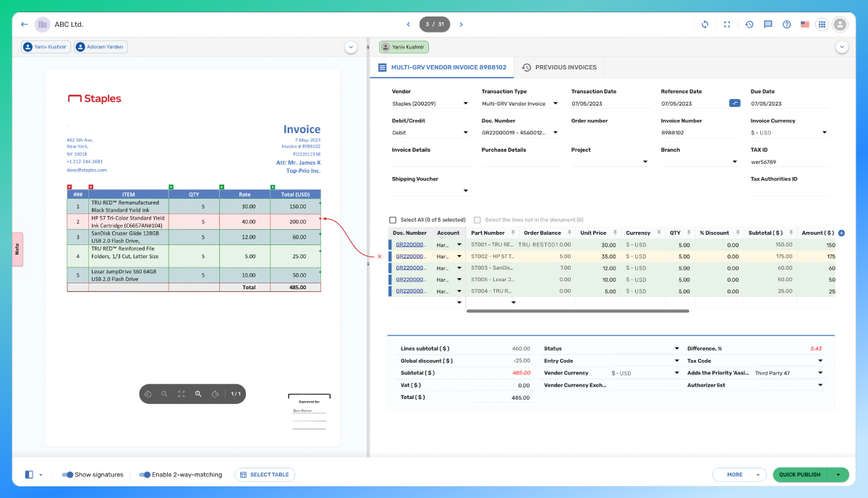
Task: Click the Select Table button
Action: point(265,475)
